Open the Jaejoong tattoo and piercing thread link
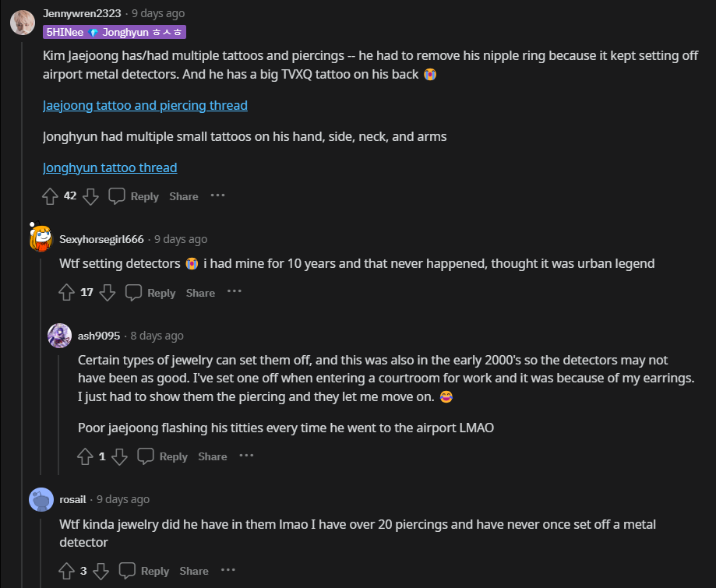Viewport: 716px width, 588px height. point(145,105)
